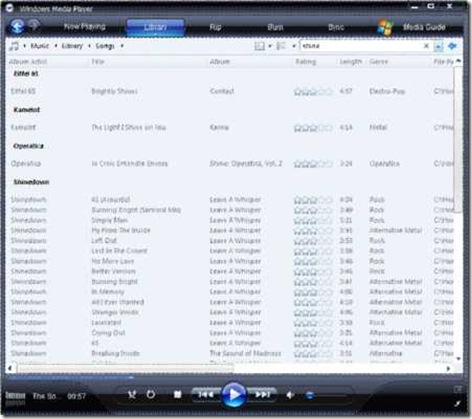Click the full-screen arrow icon at bottom right
The width and height of the screenshot is (472, 419).
[458, 404]
